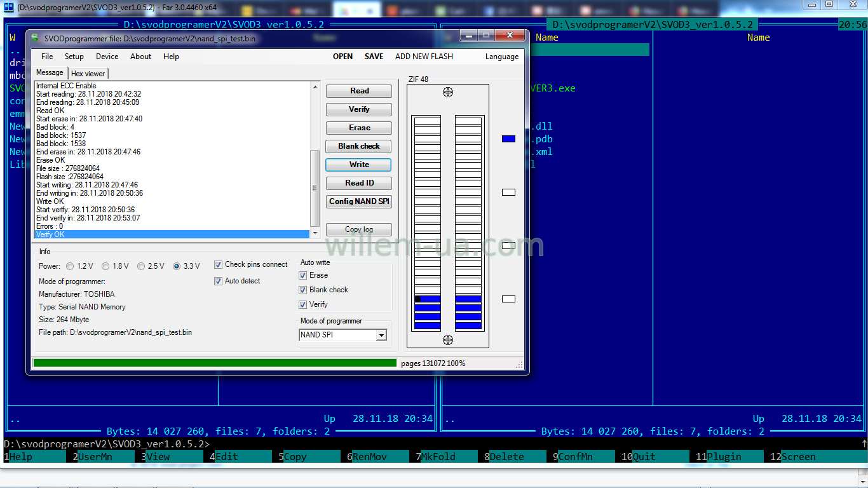
Task: Click the right panel path header in Far
Action: (x=653, y=25)
